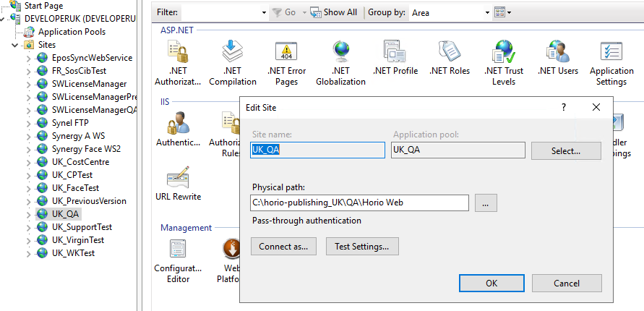Select the UK_SupportTest site
644x311 pixels.
tap(82, 227)
